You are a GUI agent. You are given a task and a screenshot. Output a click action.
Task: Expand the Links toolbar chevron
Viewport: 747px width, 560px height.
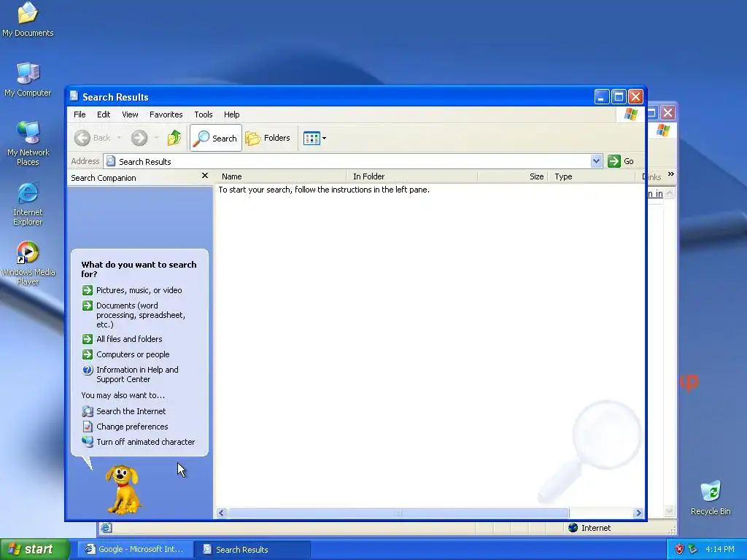click(671, 174)
